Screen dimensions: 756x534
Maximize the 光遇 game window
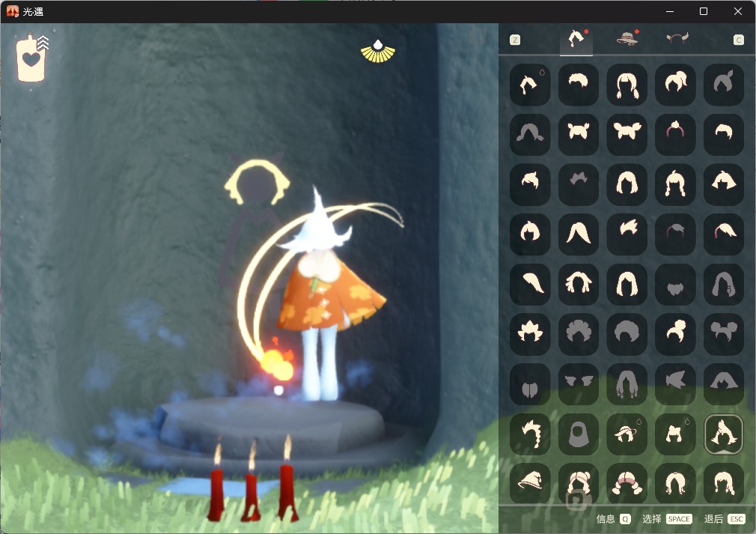coord(704,11)
